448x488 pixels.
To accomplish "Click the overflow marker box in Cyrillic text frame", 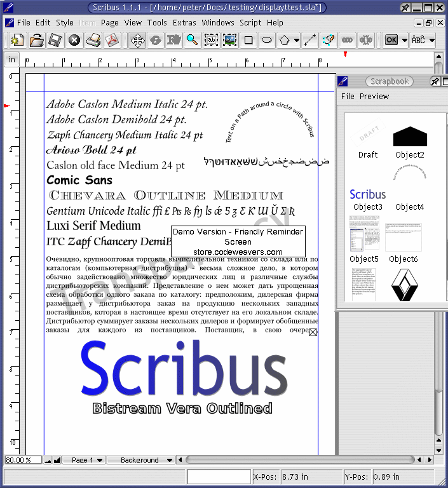I will [313, 332].
